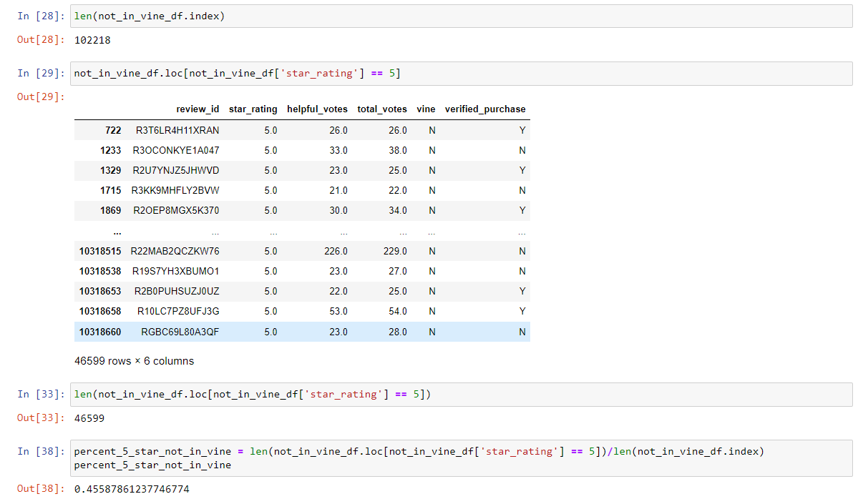
Task: Select review id R2U7YNJZ5JHWVD
Action: click(x=175, y=171)
